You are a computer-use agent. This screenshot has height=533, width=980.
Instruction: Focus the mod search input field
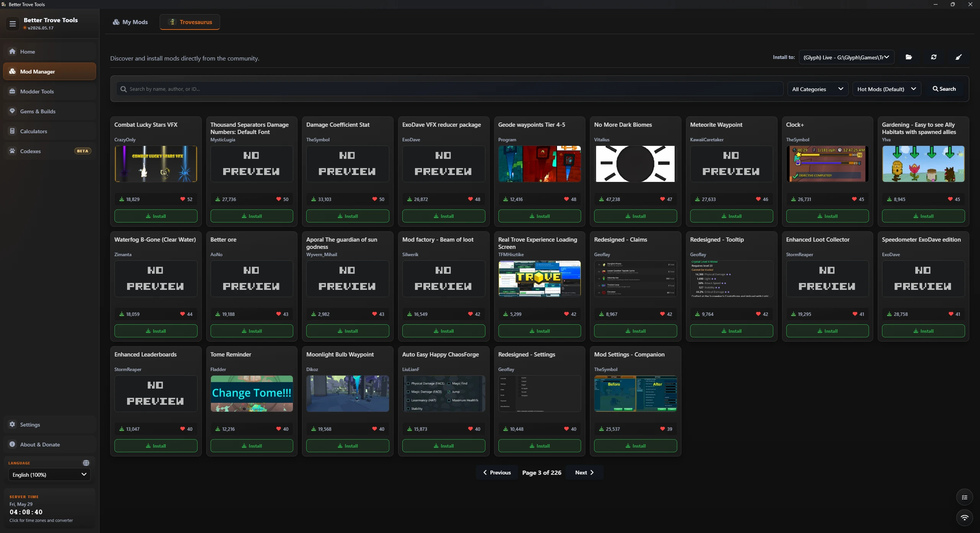click(450, 89)
